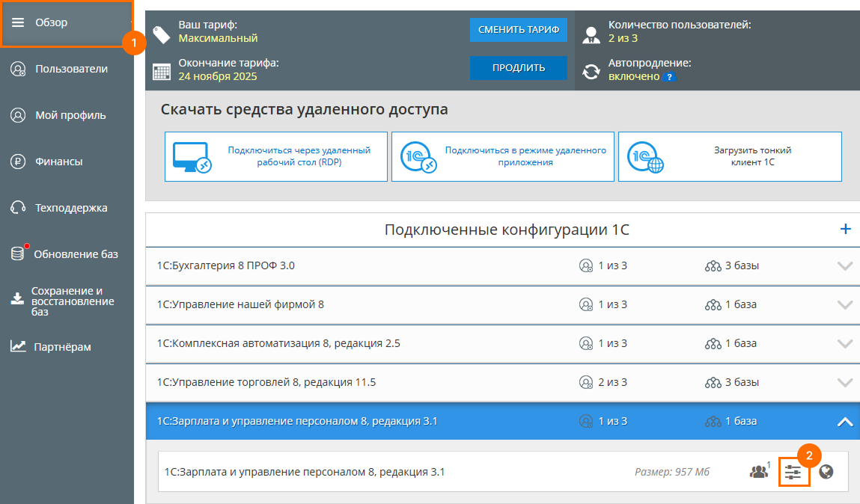Expand the 1С:Бухгалтерия 8 ПРОФ 3.0 row
Image resolution: width=860 pixels, height=504 pixels.
845,265
